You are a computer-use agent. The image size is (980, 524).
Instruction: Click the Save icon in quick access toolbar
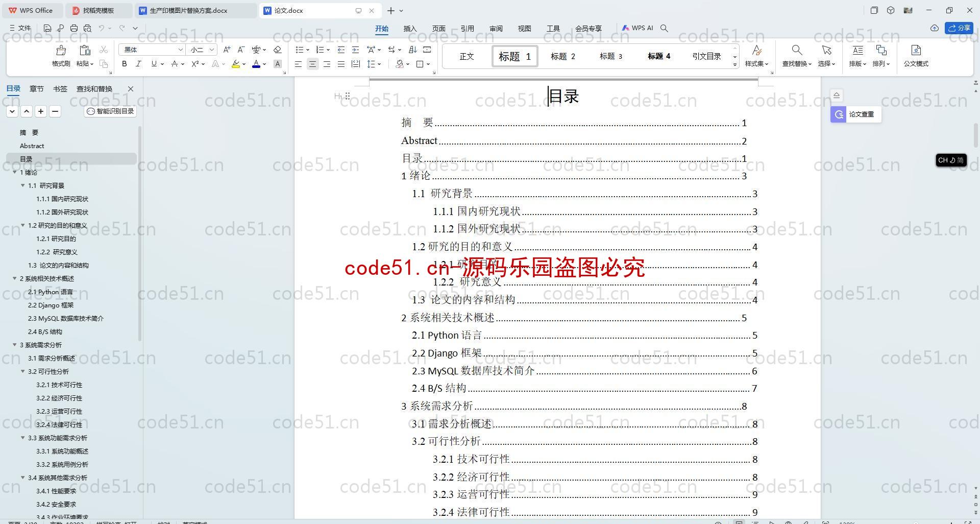pos(47,28)
